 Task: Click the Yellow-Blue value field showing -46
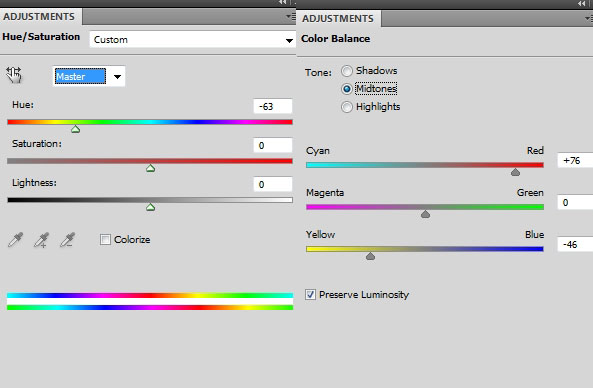(x=575, y=244)
